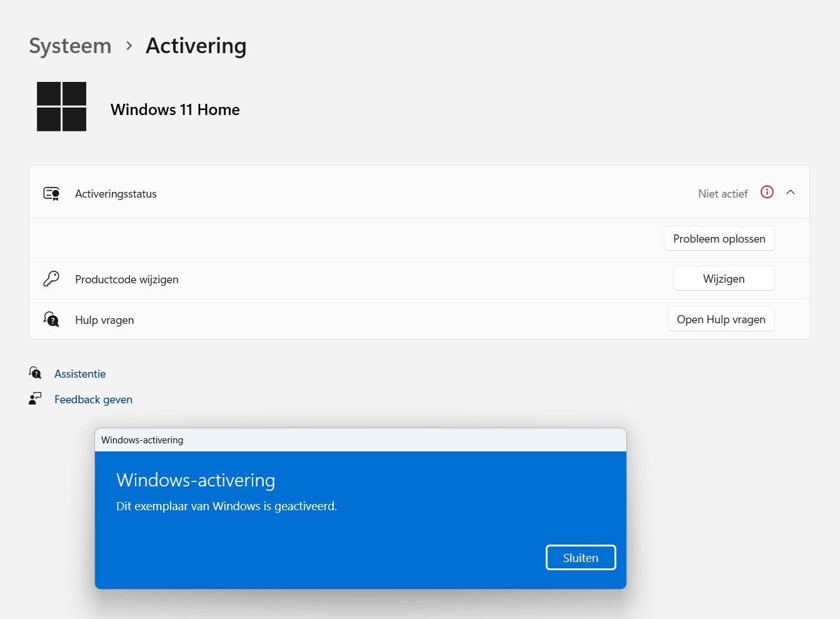This screenshot has height=619, width=840.
Task: Click the Activeringsstatus certificate icon
Action: tap(51, 194)
